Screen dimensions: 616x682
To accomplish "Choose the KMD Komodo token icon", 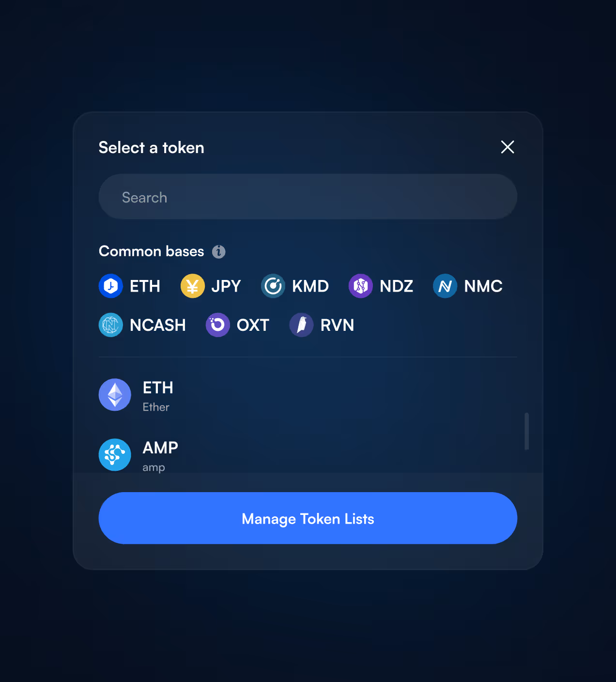I will 273,286.
